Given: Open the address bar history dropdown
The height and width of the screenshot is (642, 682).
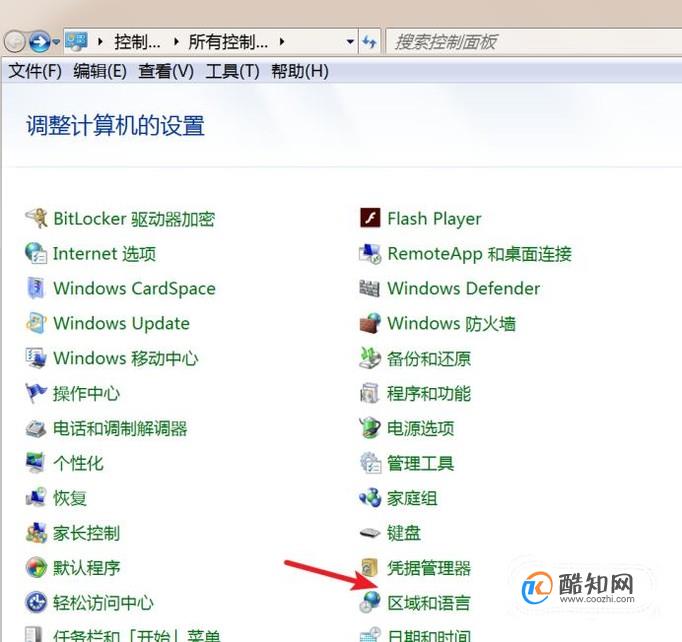Looking at the screenshot, I should (x=350, y=42).
